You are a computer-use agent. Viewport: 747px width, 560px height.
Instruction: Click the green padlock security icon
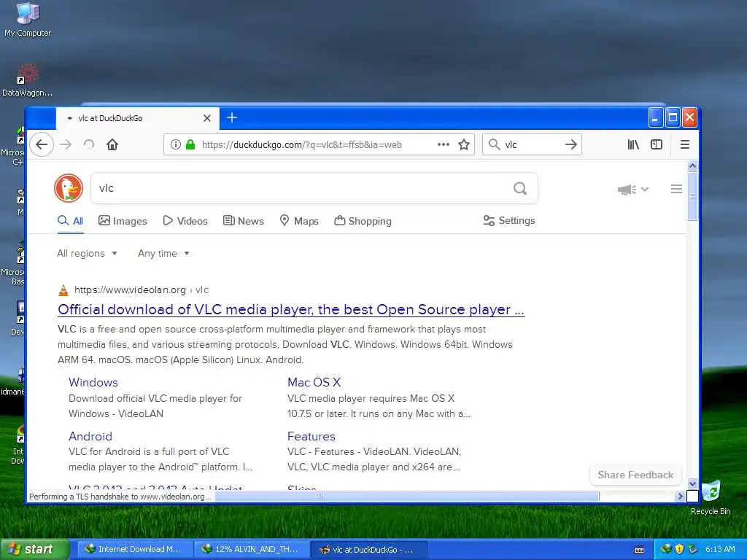click(190, 144)
